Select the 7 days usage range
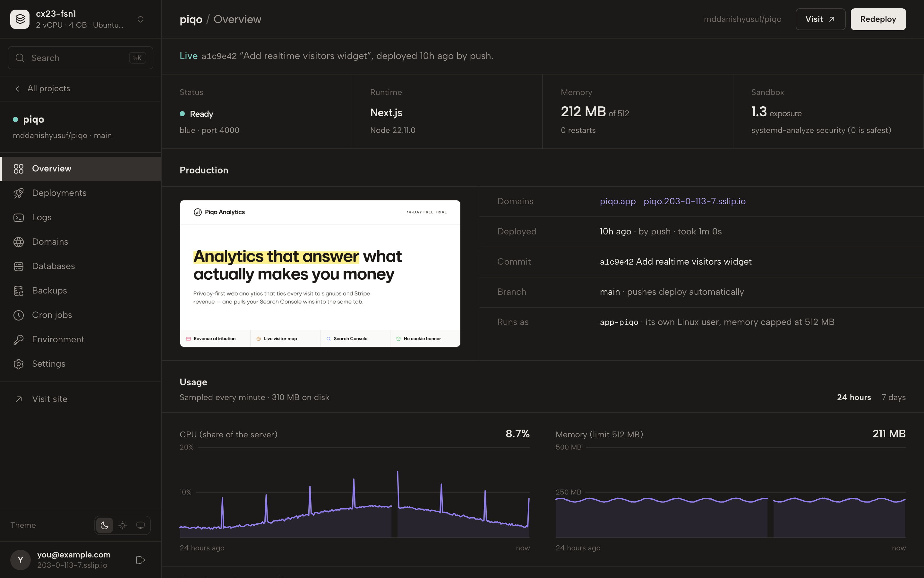924x578 pixels. [894, 398]
